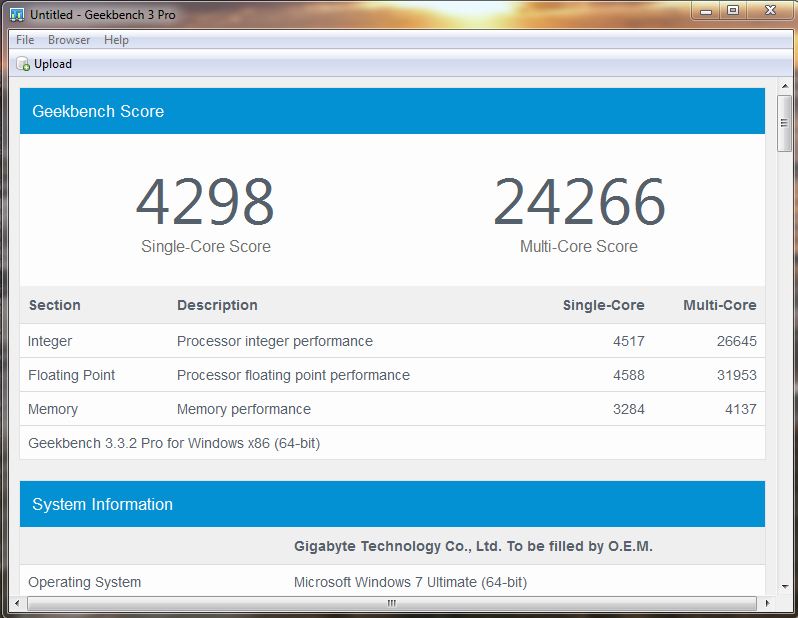Click the Memory single-core value 3284

[x=629, y=409]
